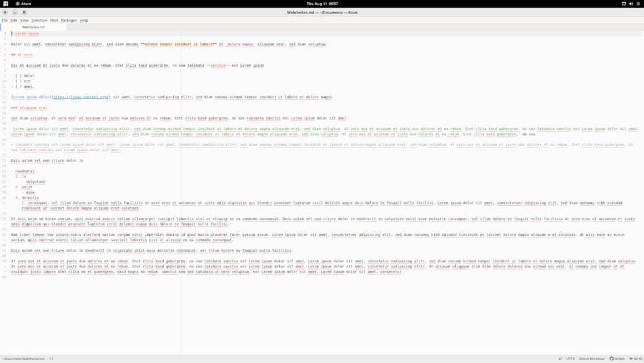Open the Packages menu
The image size is (644, 363).
click(x=69, y=20)
